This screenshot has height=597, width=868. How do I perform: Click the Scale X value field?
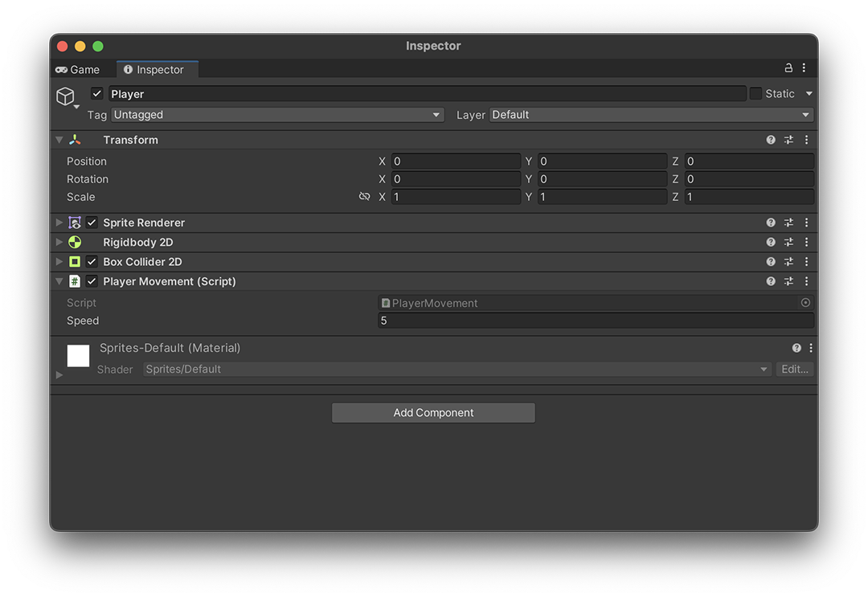[x=457, y=196]
